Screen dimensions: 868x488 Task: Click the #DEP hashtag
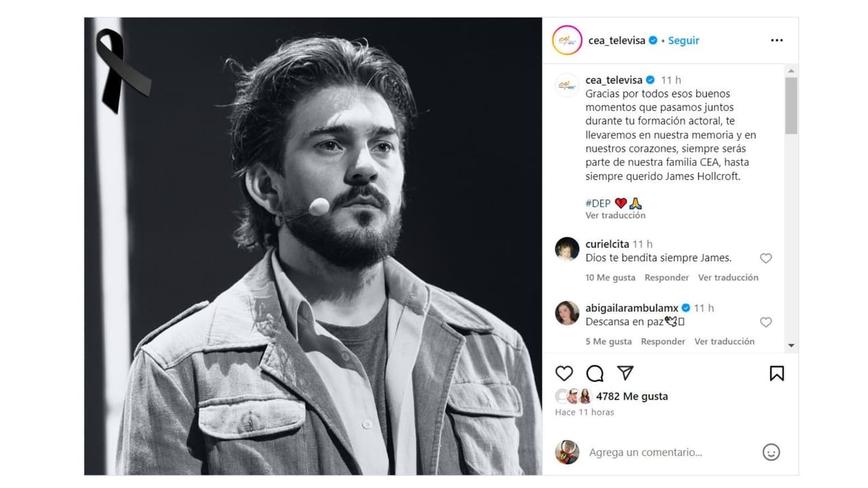[x=597, y=203]
